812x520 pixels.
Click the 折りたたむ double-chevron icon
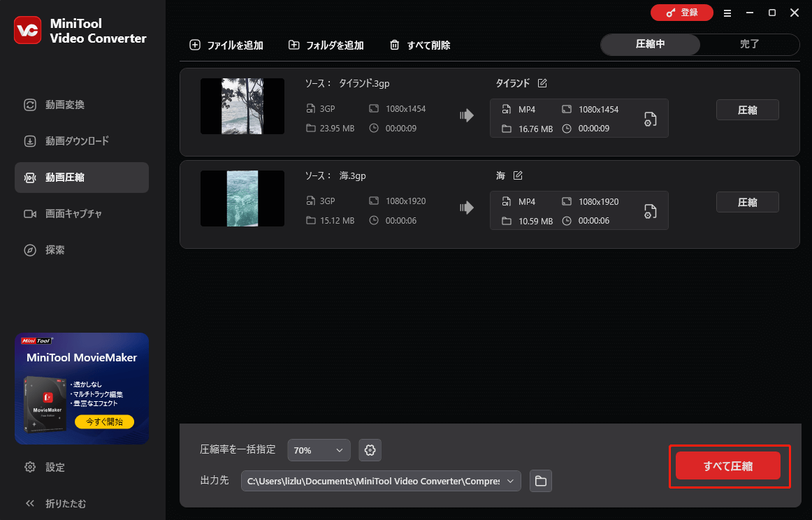[x=30, y=503]
